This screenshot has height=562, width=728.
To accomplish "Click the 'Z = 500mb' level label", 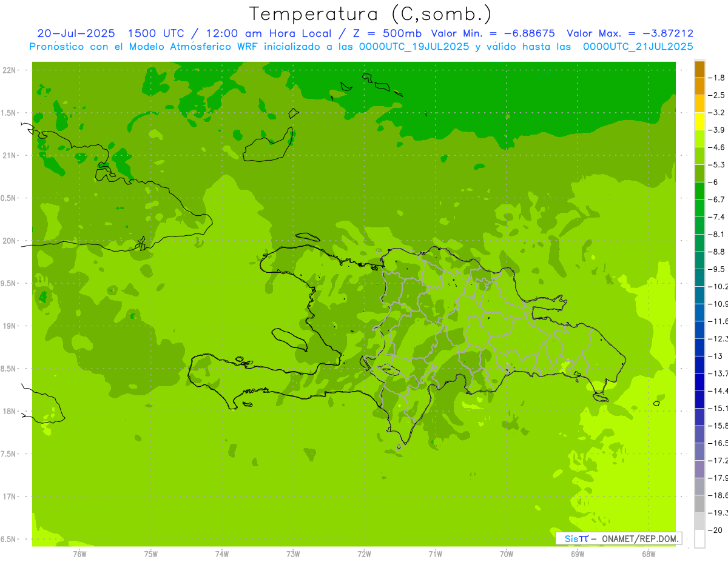I will click(387, 33).
